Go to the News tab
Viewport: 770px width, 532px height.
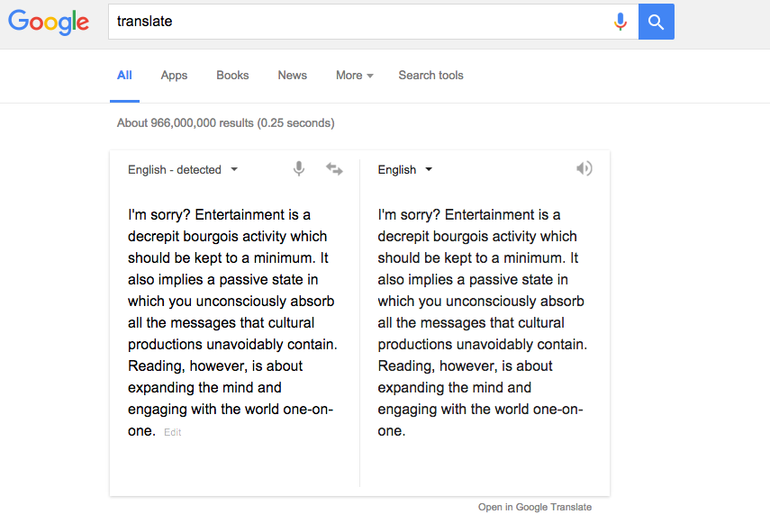(x=292, y=76)
